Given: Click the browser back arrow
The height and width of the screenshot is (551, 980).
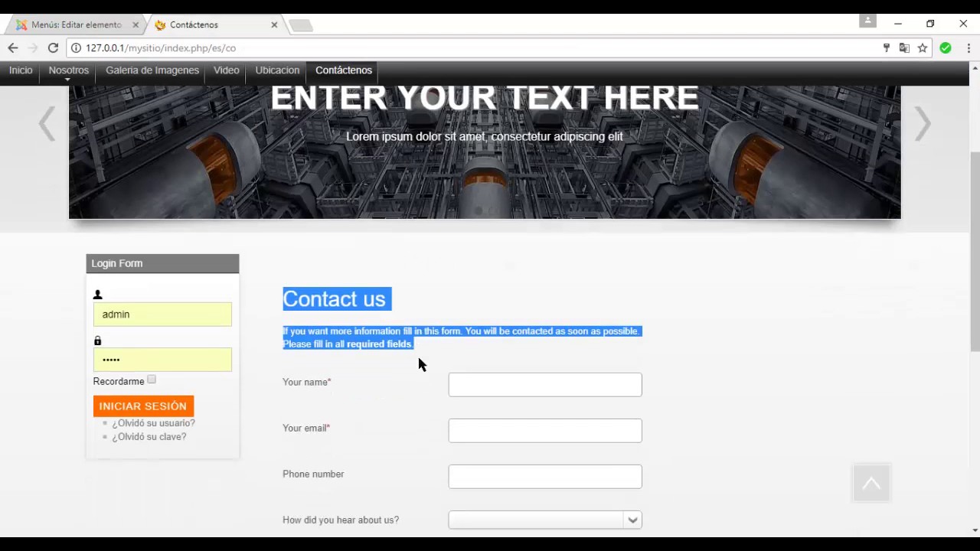Looking at the screenshot, I should [12, 47].
